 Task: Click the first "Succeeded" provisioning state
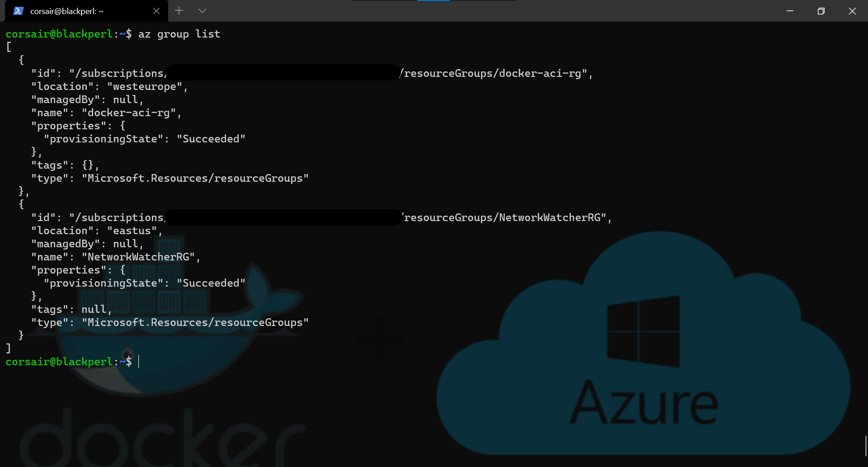point(211,139)
